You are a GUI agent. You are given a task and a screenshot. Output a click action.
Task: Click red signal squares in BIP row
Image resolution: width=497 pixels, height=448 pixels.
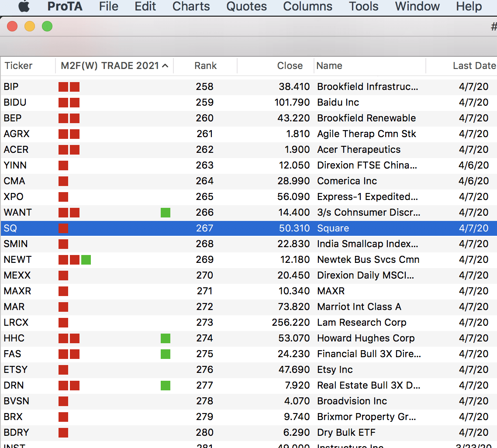pyautogui.click(x=69, y=87)
